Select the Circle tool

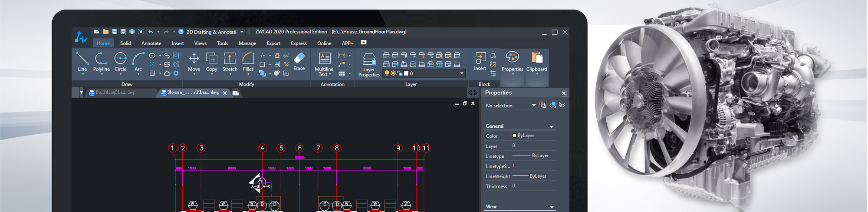pyautogui.click(x=120, y=62)
